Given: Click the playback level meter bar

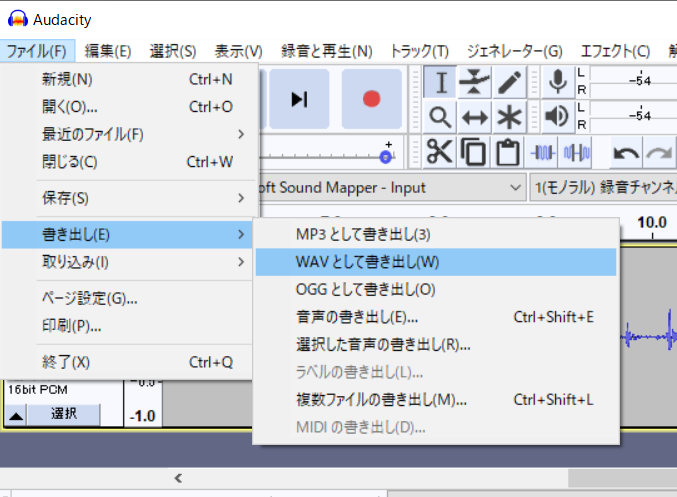Looking at the screenshot, I should pyautogui.click(x=633, y=116).
